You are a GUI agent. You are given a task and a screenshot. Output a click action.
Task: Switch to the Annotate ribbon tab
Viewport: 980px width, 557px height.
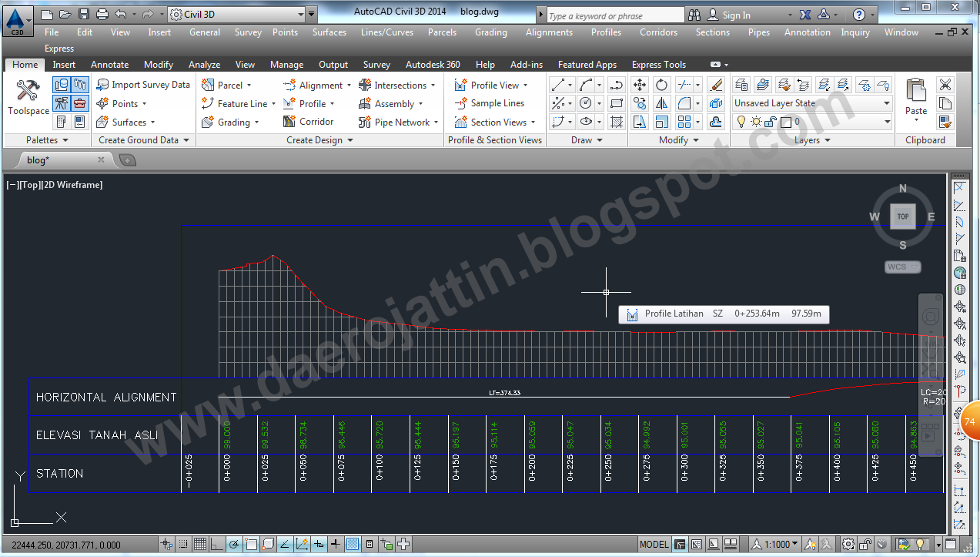click(x=109, y=65)
